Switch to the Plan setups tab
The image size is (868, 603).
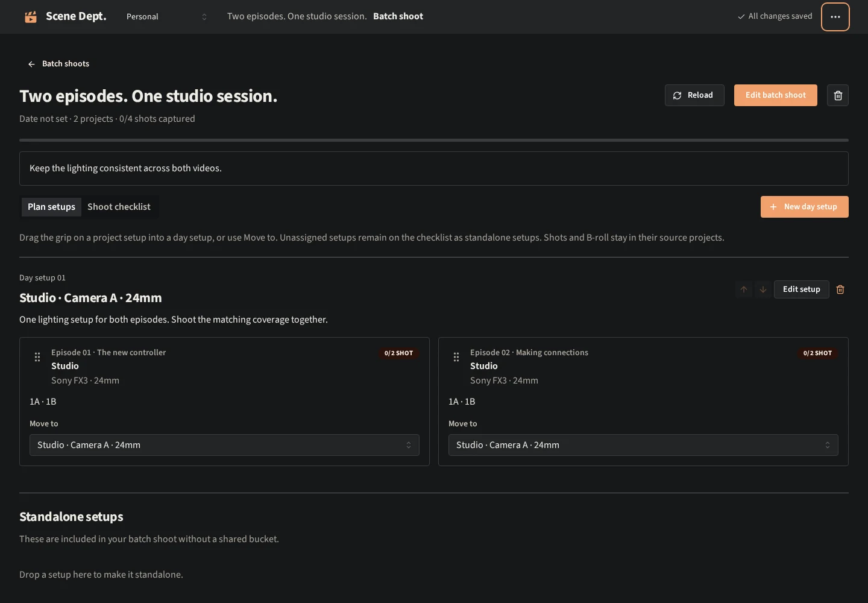pyautogui.click(x=51, y=207)
